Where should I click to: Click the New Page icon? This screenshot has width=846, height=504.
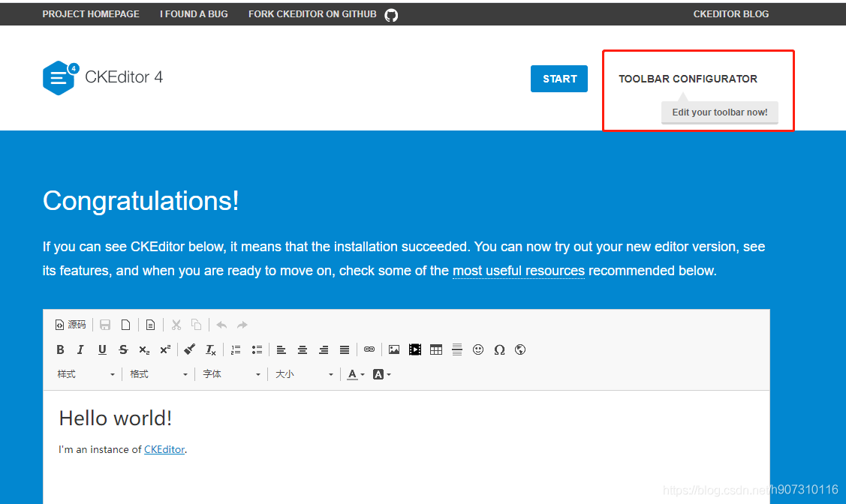(x=125, y=325)
